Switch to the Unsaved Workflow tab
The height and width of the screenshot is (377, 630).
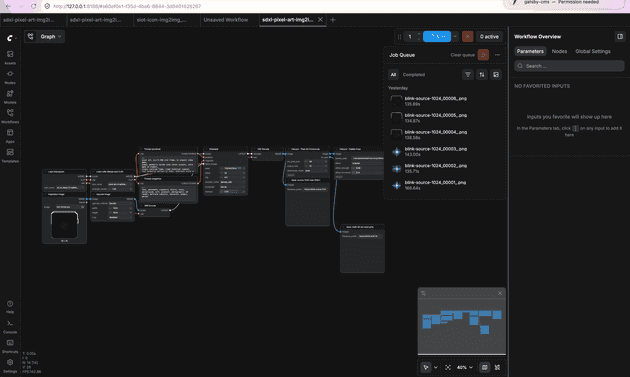pos(225,20)
